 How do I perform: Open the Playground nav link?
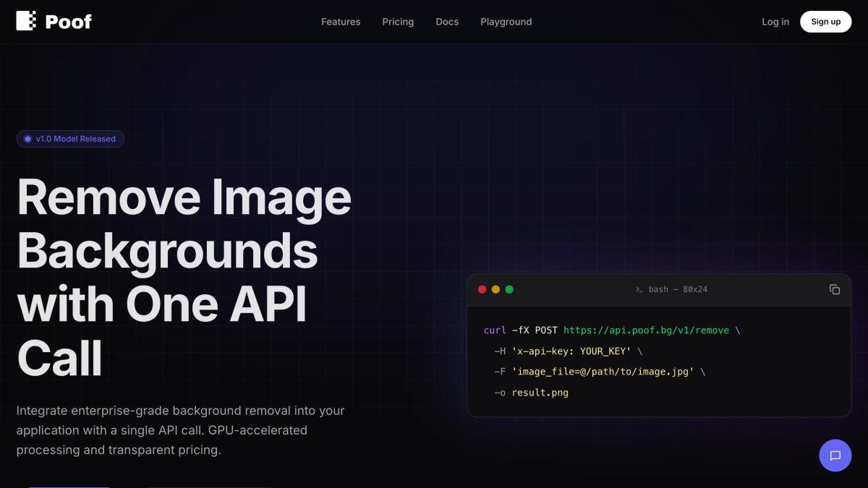506,22
